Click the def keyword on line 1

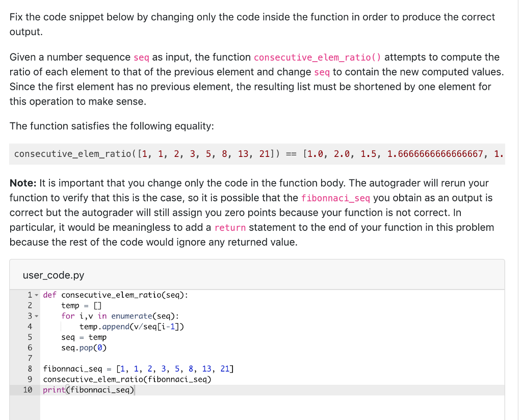(49, 295)
